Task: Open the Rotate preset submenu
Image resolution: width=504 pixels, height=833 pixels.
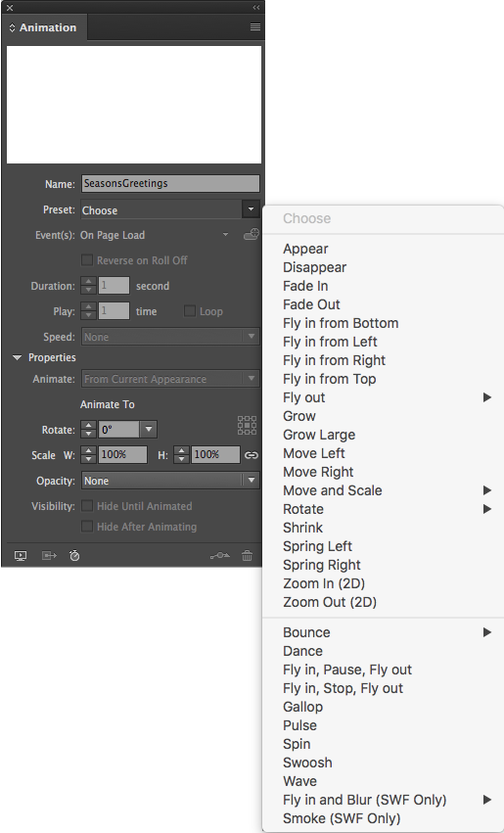Action: click(x=384, y=509)
